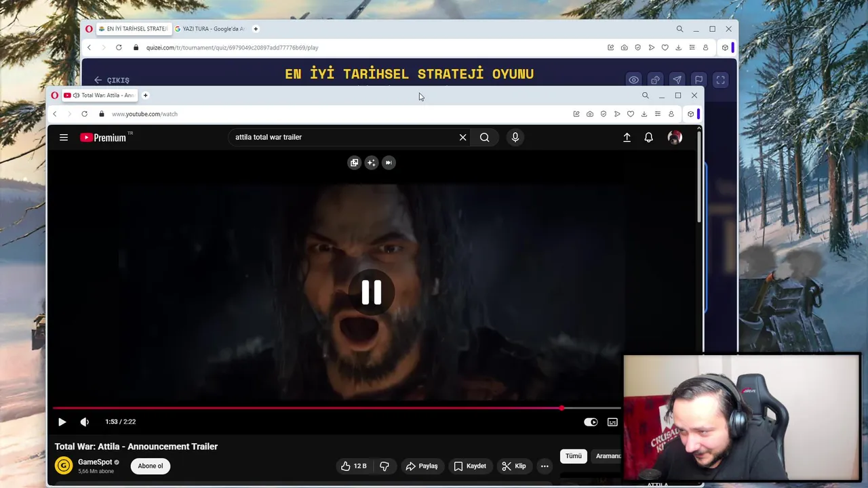Viewport: 868px width, 488px height.
Task: Open extensions cube icon in YouTube window
Action: pos(691,114)
